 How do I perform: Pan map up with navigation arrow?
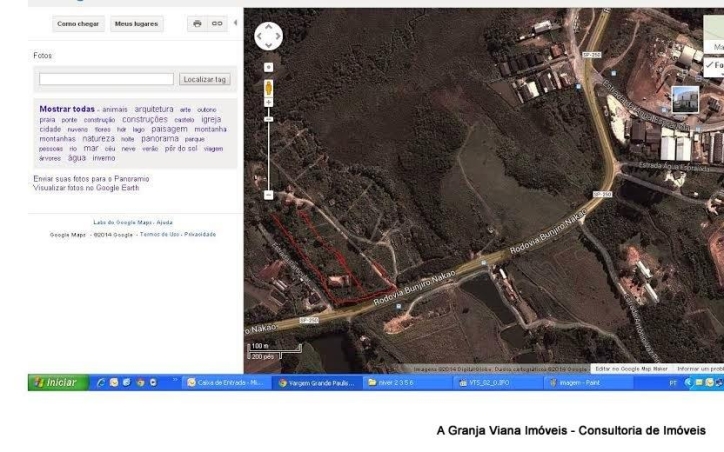tap(269, 27)
